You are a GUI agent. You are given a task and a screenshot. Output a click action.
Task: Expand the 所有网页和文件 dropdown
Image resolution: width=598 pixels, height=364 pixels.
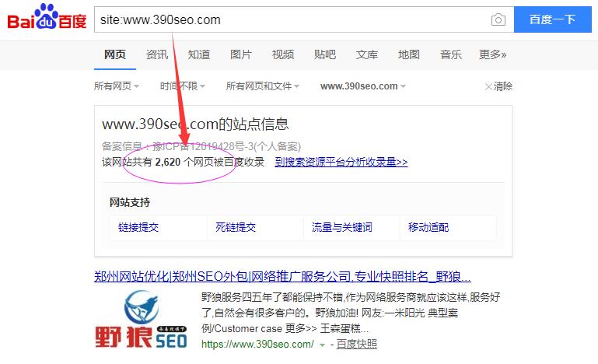[x=262, y=86]
